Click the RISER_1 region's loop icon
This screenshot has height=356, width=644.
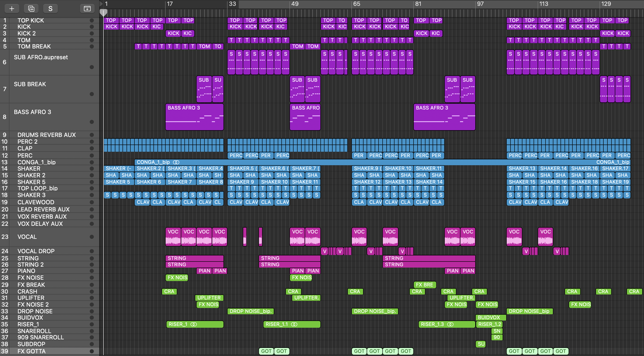pyautogui.click(x=194, y=324)
